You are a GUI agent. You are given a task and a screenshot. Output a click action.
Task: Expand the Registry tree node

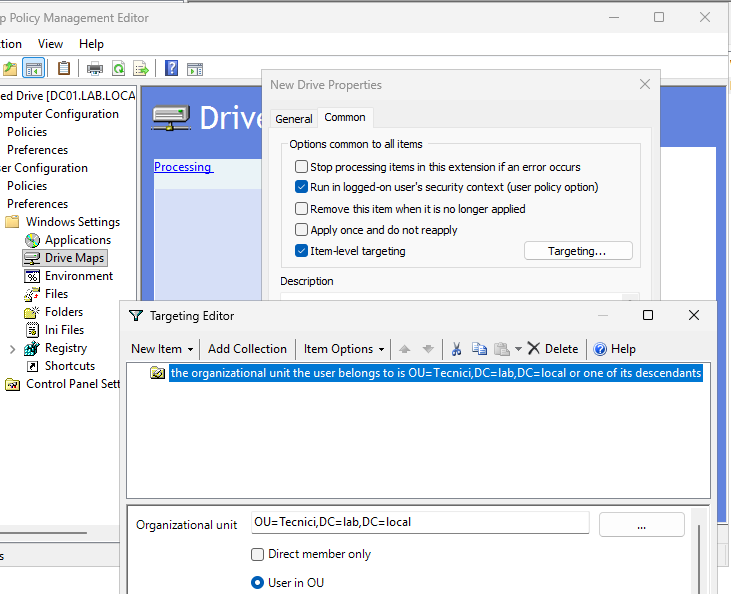tap(12, 349)
